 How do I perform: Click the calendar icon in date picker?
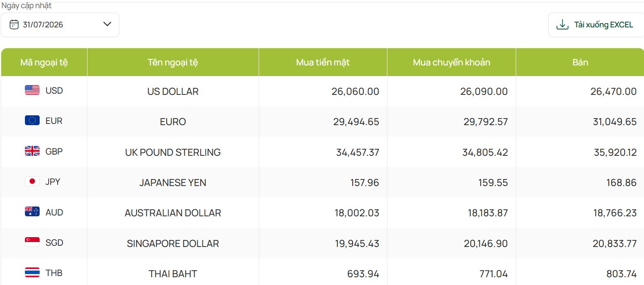point(14,25)
